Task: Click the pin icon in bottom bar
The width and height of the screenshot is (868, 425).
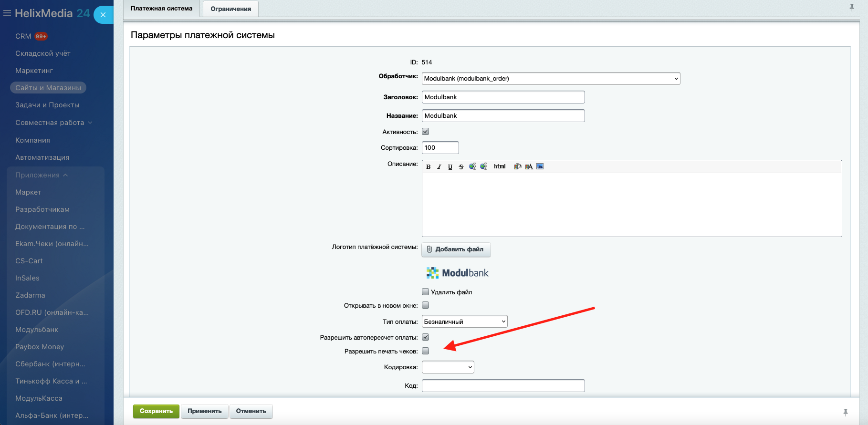Action: tap(846, 412)
